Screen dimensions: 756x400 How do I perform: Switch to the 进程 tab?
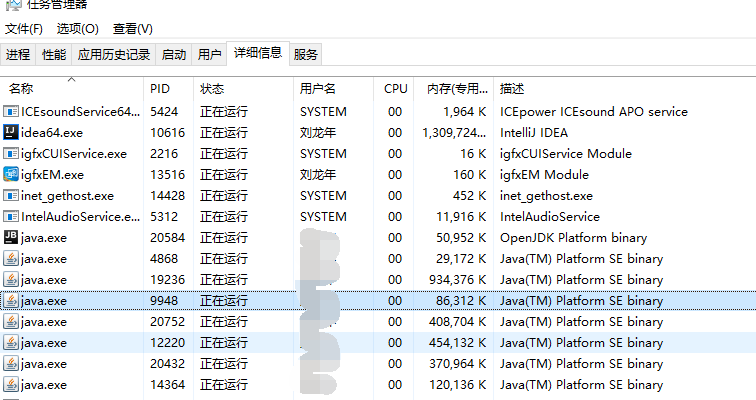click(x=18, y=55)
